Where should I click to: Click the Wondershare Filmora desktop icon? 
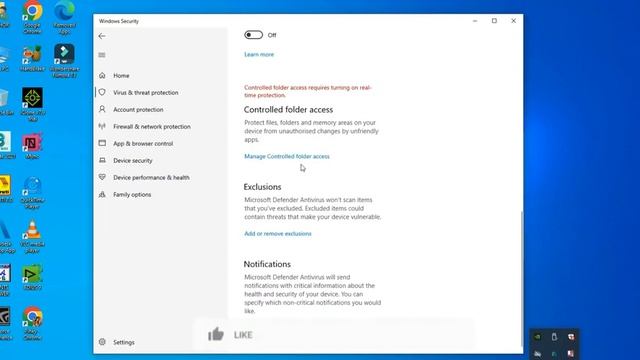64,60
